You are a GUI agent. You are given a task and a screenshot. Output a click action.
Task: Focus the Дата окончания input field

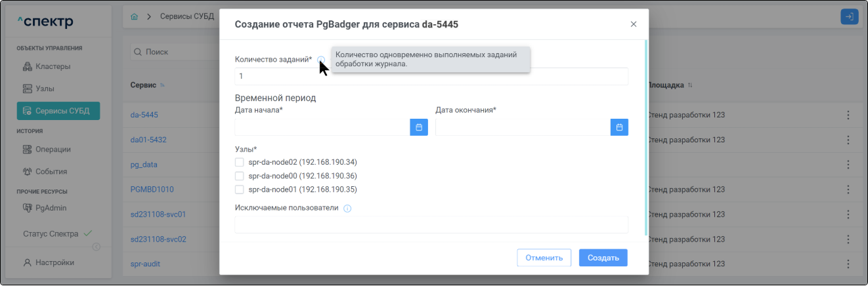point(523,127)
